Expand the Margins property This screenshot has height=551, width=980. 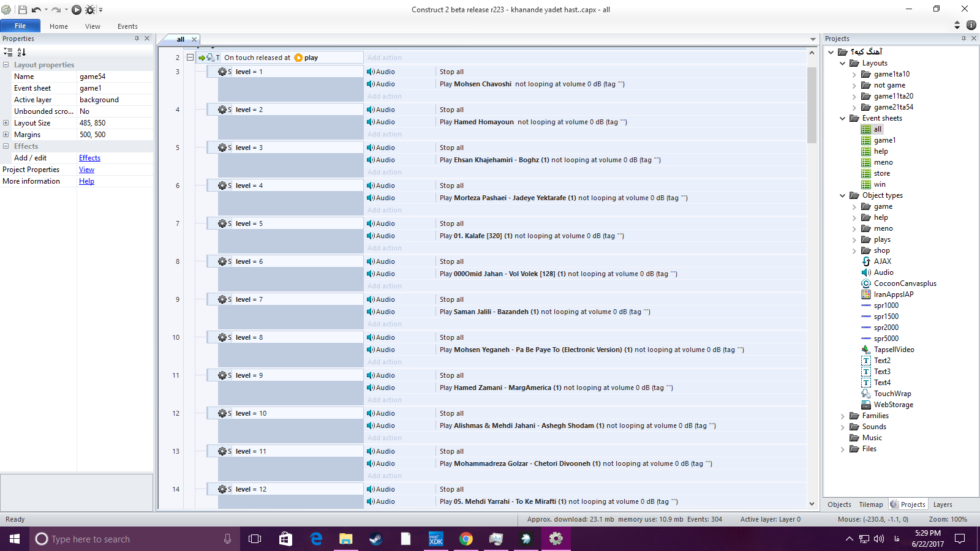click(x=6, y=135)
